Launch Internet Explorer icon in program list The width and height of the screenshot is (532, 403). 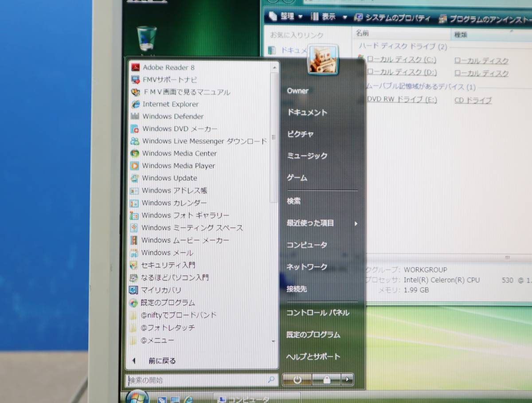[136, 104]
